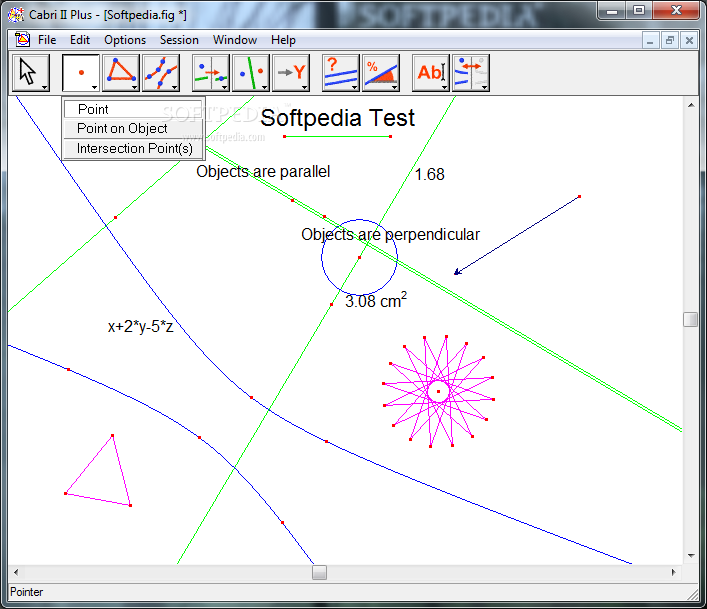Open the macro tool with arrow Y
The width and height of the screenshot is (707, 609).
[x=291, y=73]
